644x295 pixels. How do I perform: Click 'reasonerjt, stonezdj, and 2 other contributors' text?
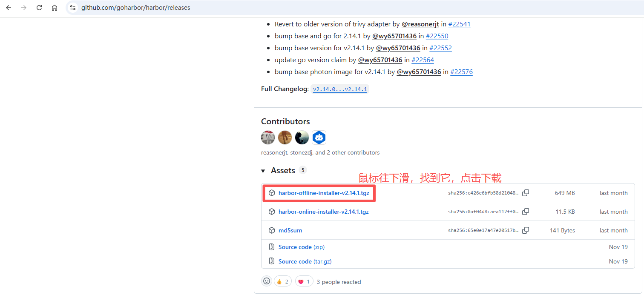(320, 152)
